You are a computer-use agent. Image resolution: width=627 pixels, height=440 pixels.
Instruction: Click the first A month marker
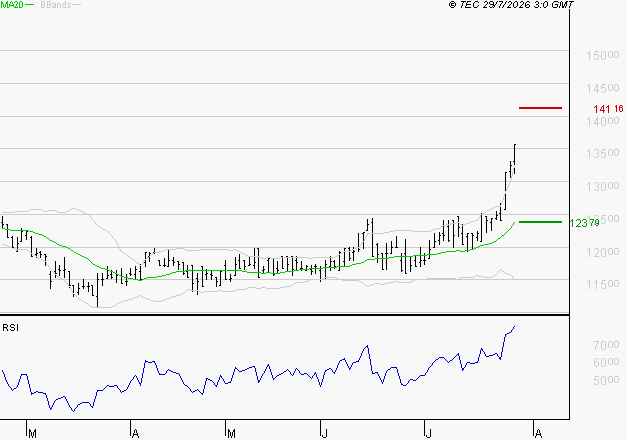pos(136,434)
